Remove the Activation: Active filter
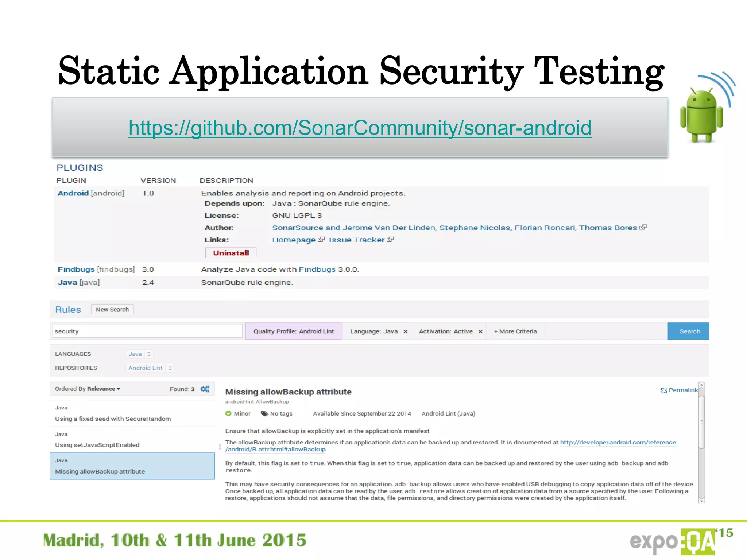 coord(480,331)
